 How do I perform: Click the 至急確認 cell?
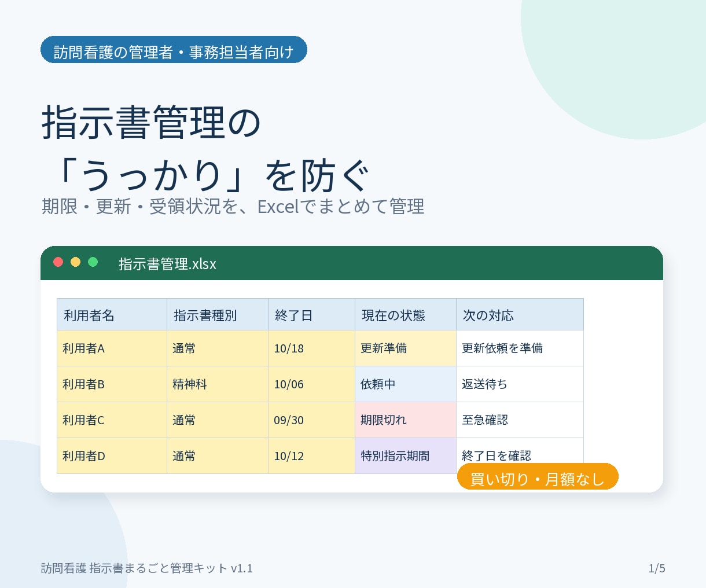(520, 420)
